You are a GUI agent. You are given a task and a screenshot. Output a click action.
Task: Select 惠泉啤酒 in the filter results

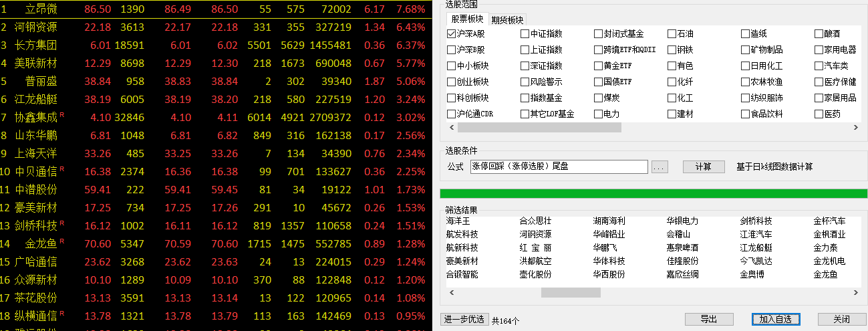coord(683,247)
